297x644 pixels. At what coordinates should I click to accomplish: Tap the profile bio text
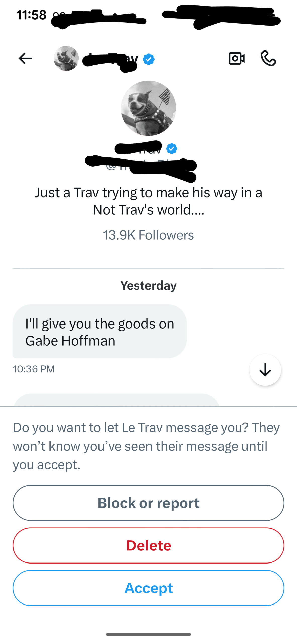tap(148, 201)
